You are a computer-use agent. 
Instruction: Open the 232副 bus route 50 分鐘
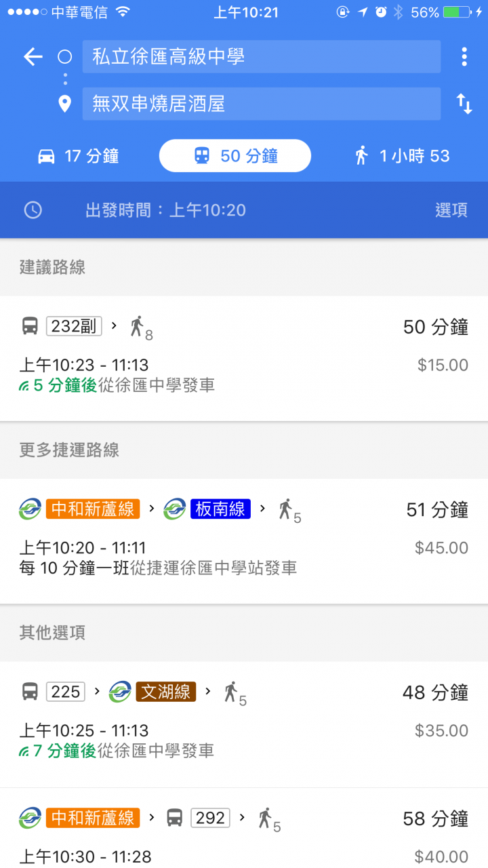point(244,358)
